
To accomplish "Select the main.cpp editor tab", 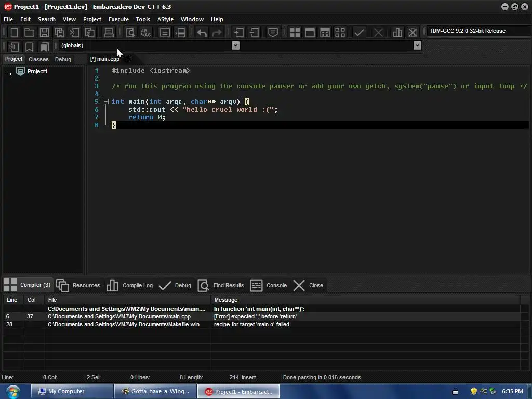I will coord(105,59).
